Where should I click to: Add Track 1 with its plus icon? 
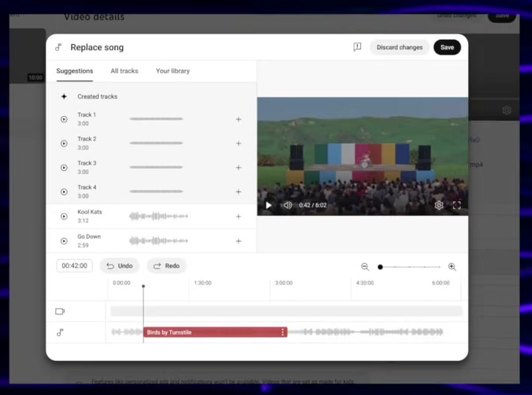click(239, 119)
